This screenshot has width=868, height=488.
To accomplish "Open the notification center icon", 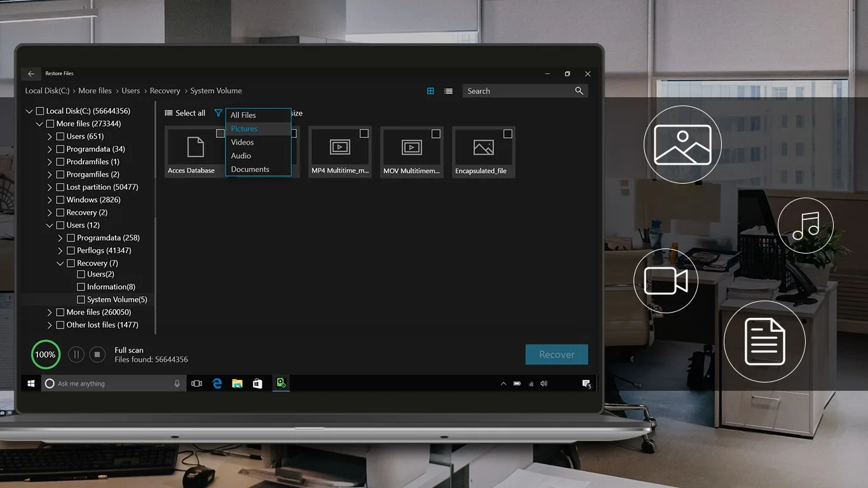I will click(587, 384).
